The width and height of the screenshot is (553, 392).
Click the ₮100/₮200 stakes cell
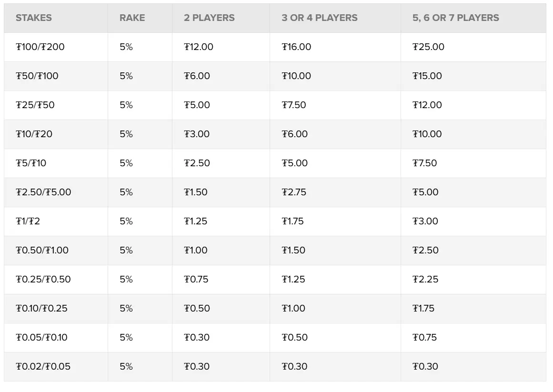pos(40,47)
